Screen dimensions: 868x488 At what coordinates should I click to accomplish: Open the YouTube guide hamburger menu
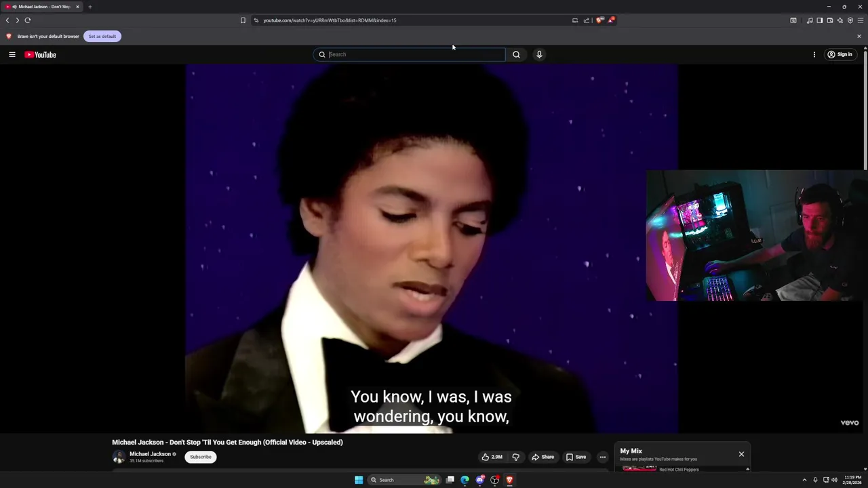(12, 54)
